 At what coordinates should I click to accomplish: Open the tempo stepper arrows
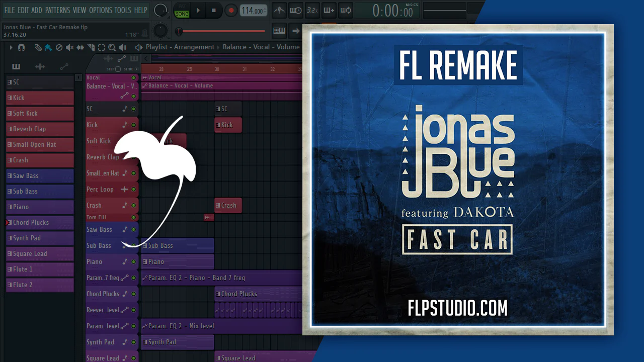[x=266, y=10]
